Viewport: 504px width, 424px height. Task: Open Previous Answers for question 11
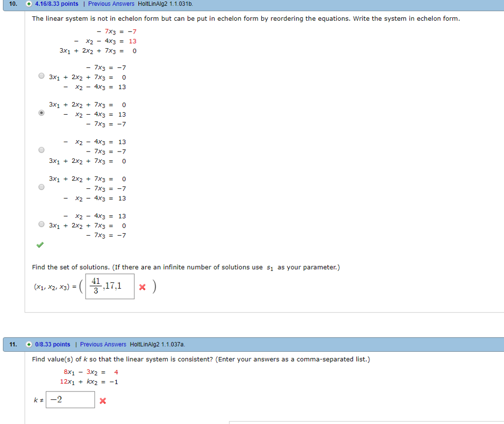point(103,344)
